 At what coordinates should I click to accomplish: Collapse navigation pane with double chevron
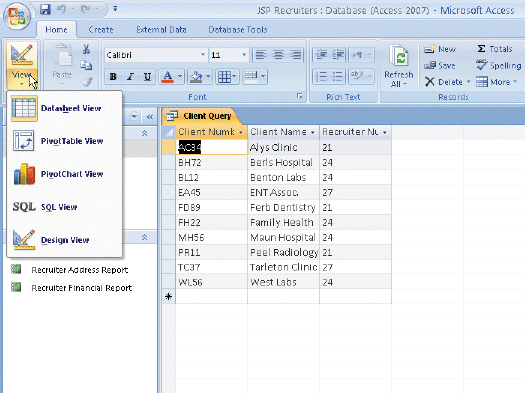(x=150, y=117)
